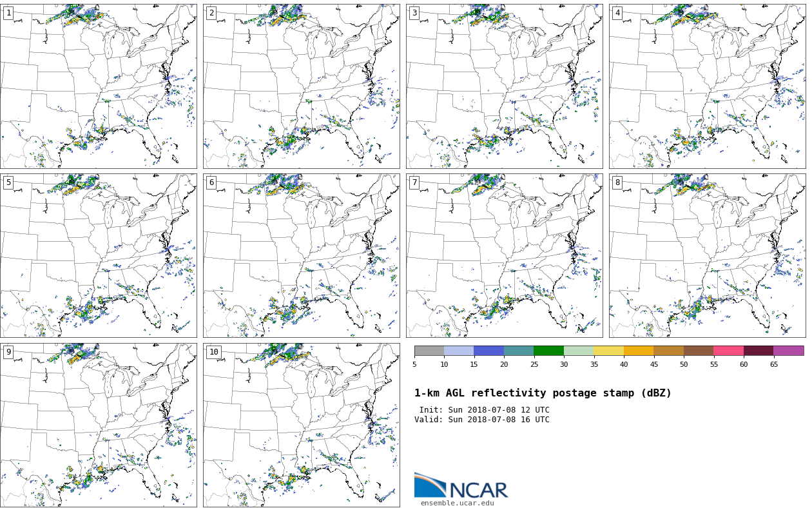Click the Valid time 16 UTC text
The width and height of the screenshot is (812, 508).
pyautogui.click(x=482, y=420)
